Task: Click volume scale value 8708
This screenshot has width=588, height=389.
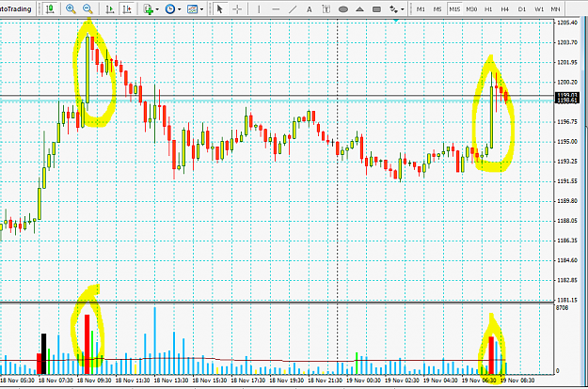Action: pyautogui.click(x=562, y=308)
